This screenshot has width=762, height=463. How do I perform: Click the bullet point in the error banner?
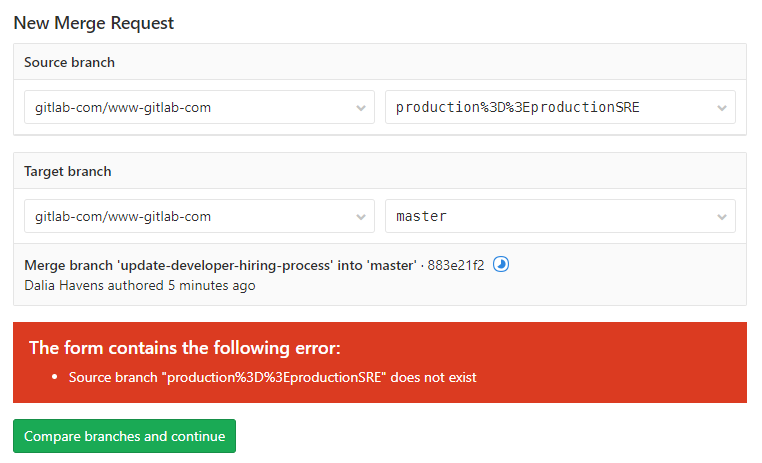click(54, 377)
